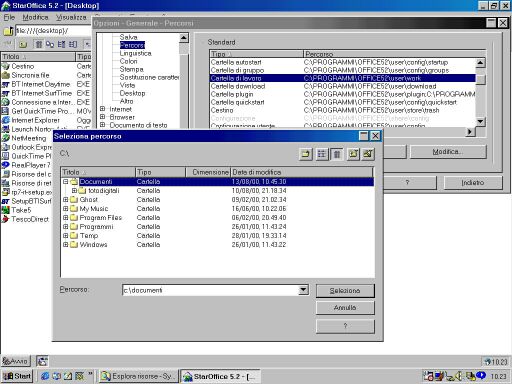The width and height of the screenshot is (512, 384).
Task: Expand the My Music folder node
Action: pos(66,209)
